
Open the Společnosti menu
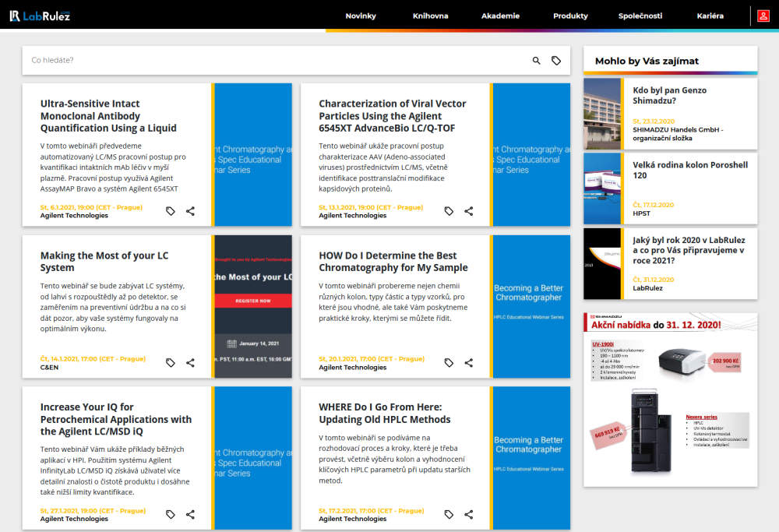coord(640,16)
